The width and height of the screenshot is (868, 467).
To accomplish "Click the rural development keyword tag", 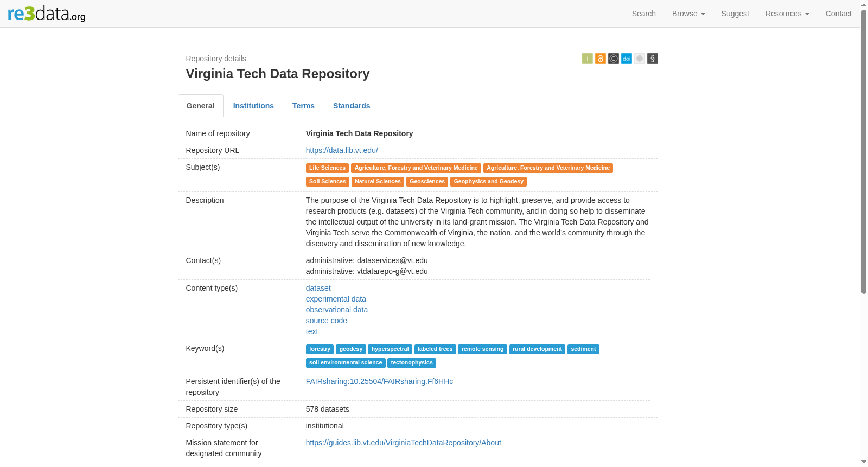I will point(537,349).
